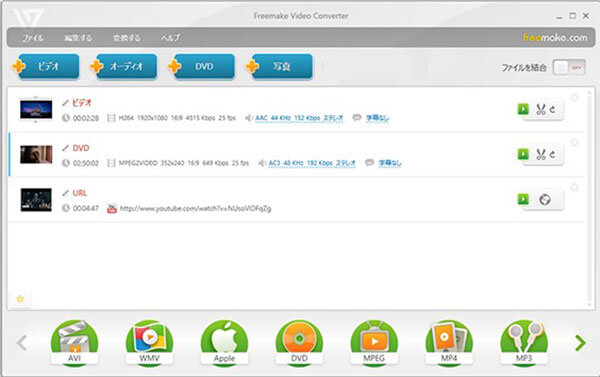
Task: Show next output formats
Action: click(580, 343)
